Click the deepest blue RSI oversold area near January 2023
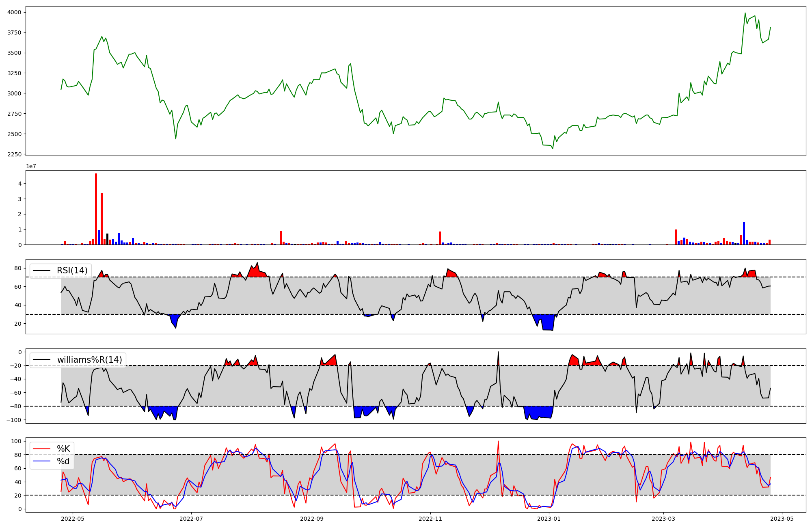Viewport: 812px width, 528px height. coord(548,322)
